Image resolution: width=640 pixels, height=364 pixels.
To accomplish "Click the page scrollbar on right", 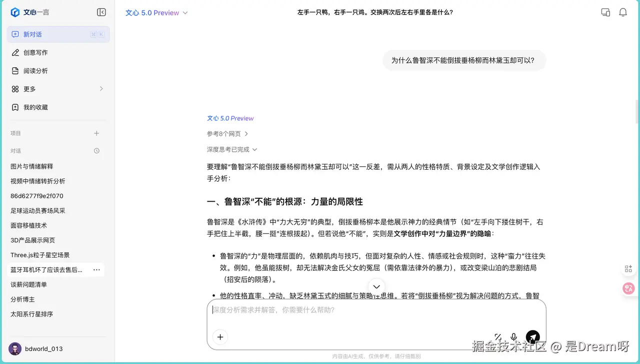I will [x=637, y=111].
